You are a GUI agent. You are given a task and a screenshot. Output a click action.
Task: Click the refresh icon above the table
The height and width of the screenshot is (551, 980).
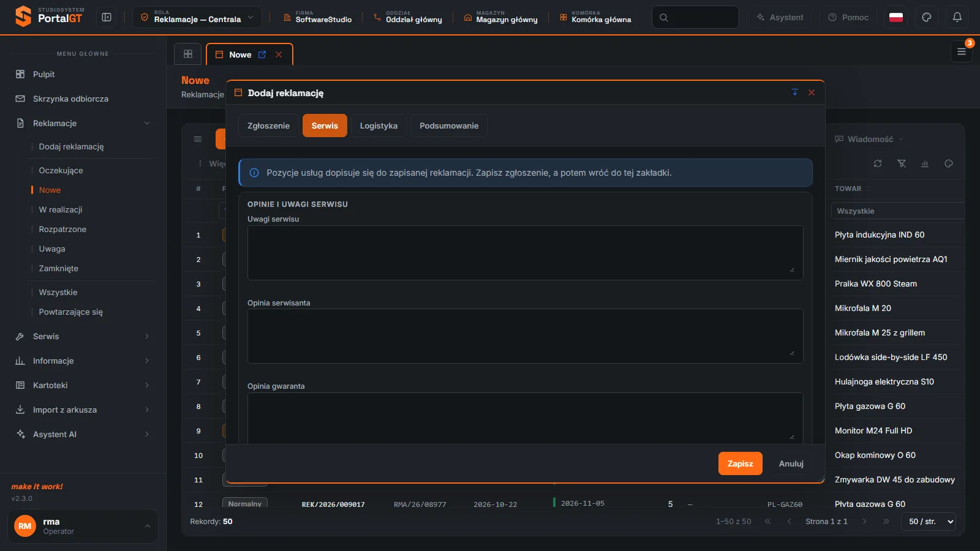878,163
